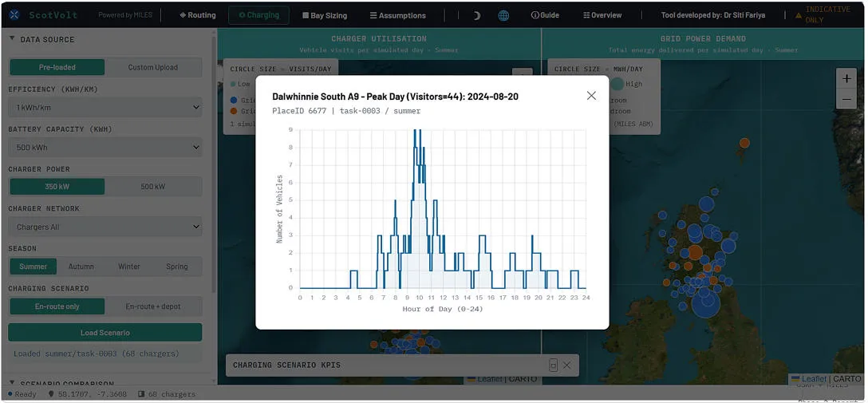The image size is (868, 403).
Task: Close the Dalwhinnie South A9 chart dialog
Action: [591, 96]
